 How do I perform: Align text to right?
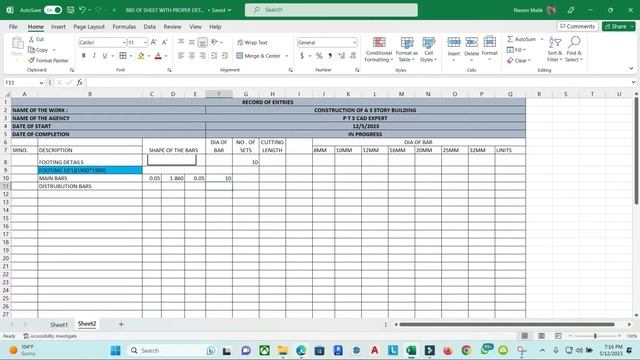202,56
